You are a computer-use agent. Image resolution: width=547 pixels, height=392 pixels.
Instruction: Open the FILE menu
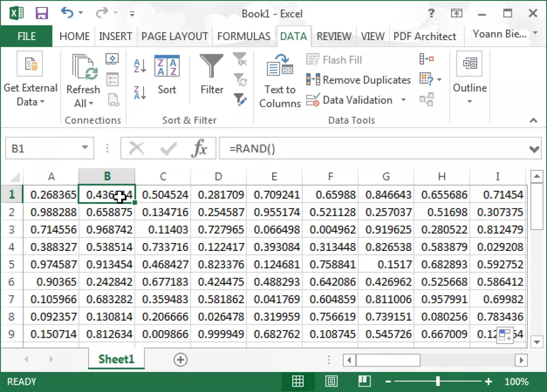click(x=26, y=36)
